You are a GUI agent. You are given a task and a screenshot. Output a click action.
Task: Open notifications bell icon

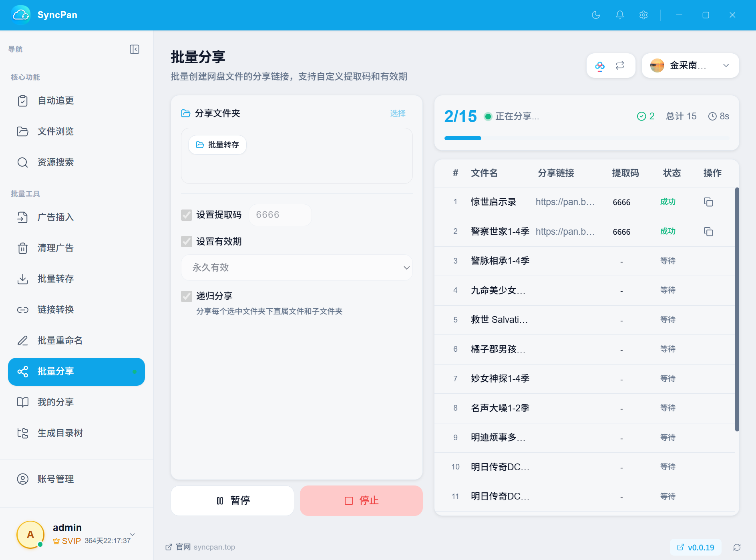click(620, 15)
